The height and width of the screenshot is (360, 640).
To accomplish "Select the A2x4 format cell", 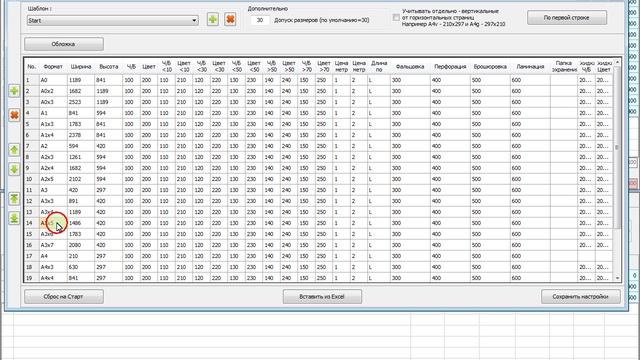I will tap(53, 168).
